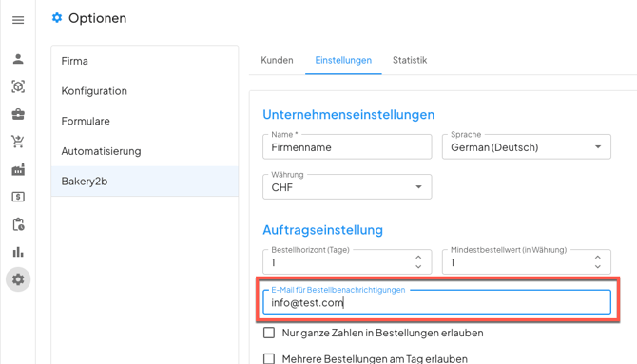Switch to the Statistik tab

[410, 60]
